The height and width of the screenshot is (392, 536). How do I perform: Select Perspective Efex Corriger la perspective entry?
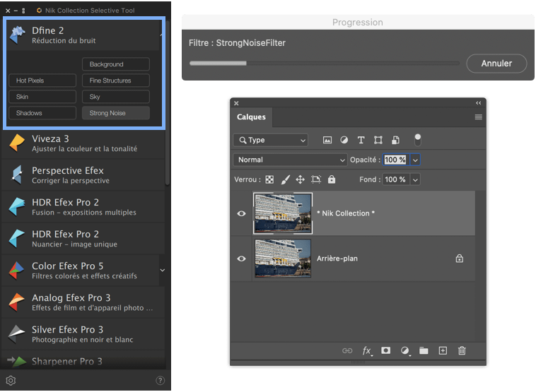click(x=83, y=175)
